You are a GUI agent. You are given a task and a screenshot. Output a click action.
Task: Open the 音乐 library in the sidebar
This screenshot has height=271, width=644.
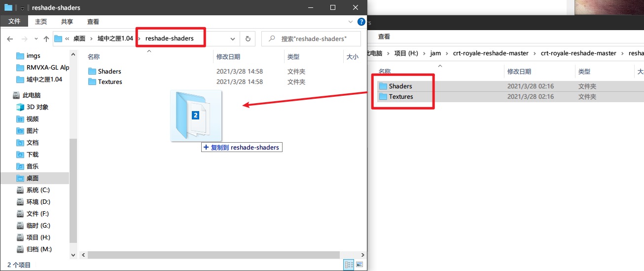point(33,166)
